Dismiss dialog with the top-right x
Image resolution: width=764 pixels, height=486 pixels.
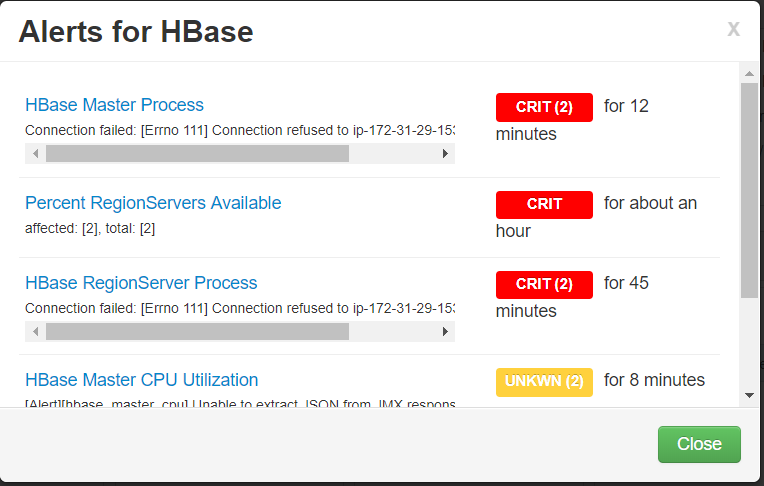coord(733,29)
